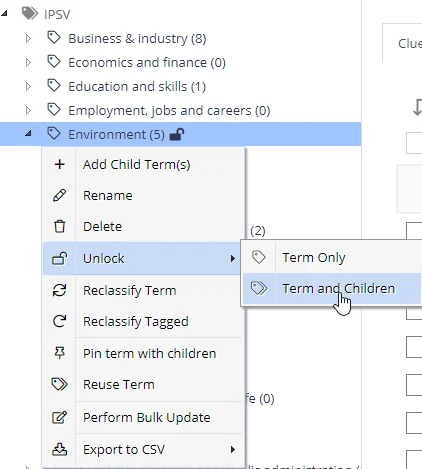Click the pencil icon beside Rename
This screenshot has height=469, width=422.
60,195
